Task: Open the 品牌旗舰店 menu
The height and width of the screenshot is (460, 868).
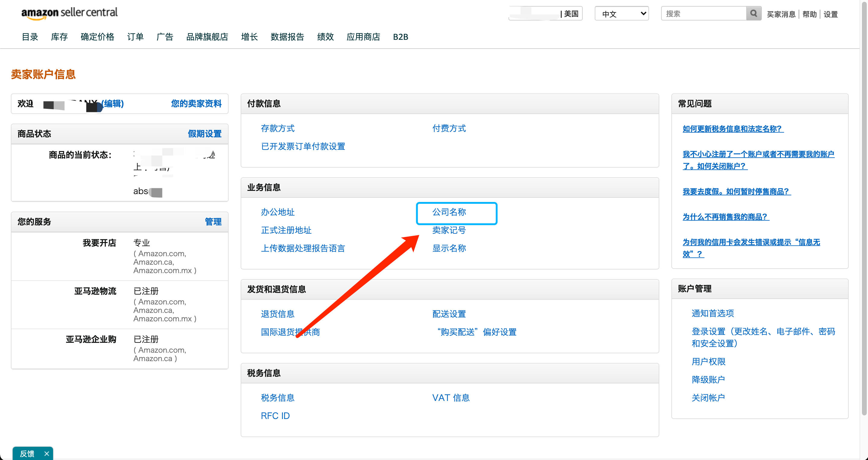Action: [207, 37]
